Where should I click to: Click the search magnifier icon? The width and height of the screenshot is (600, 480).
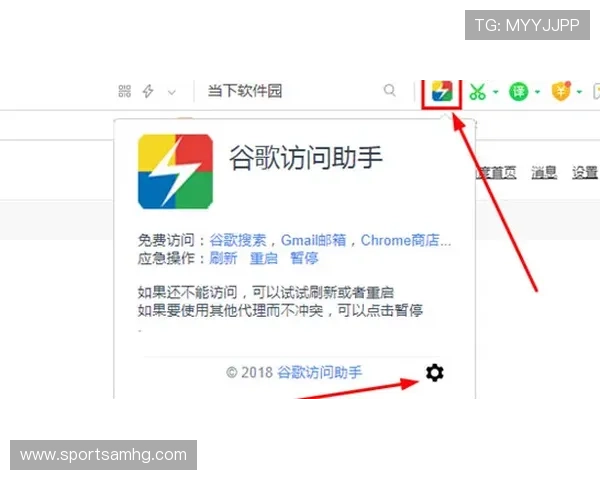click(x=390, y=91)
